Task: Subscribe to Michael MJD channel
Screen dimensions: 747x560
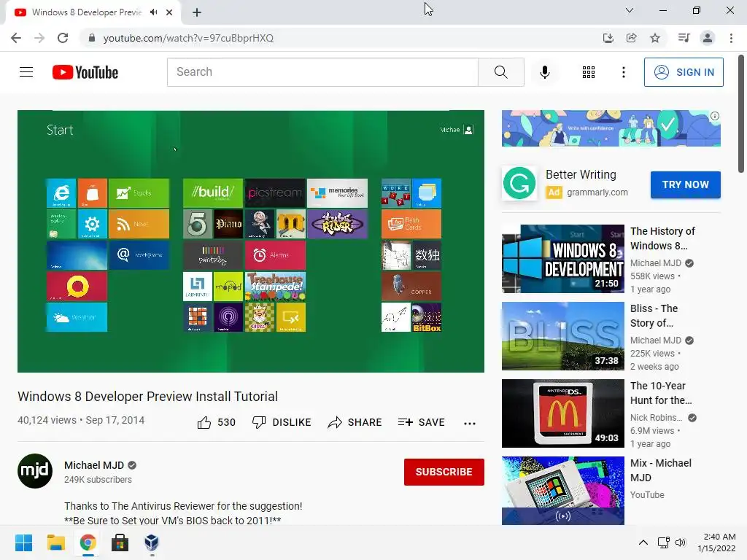Action: [x=444, y=472]
